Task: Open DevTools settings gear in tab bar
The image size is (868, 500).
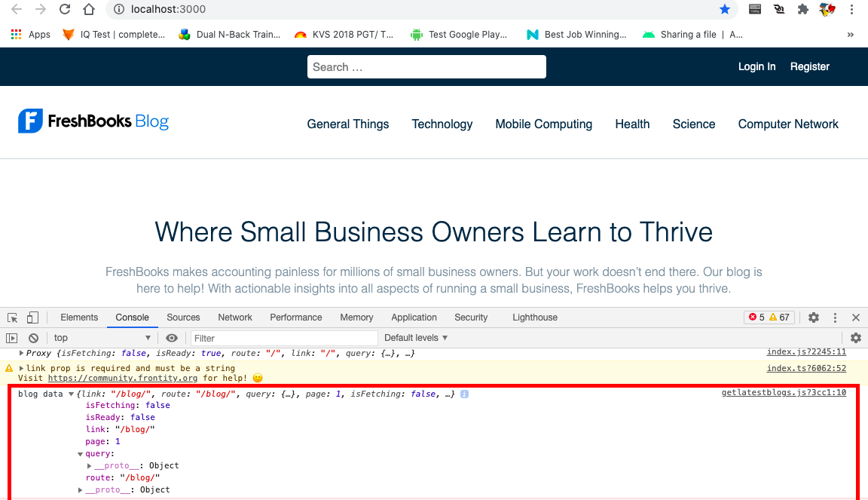Action: pyautogui.click(x=814, y=317)
